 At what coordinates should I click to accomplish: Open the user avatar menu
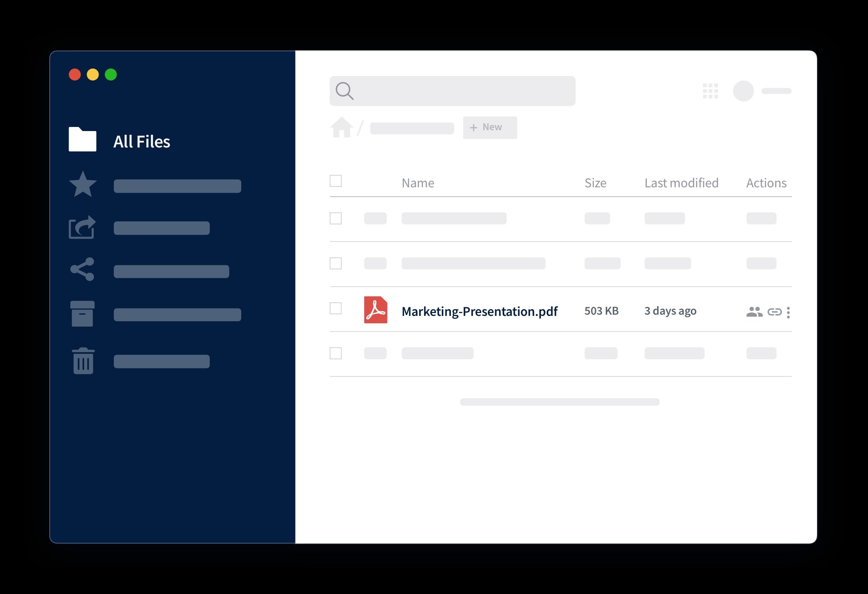(744, 90)
